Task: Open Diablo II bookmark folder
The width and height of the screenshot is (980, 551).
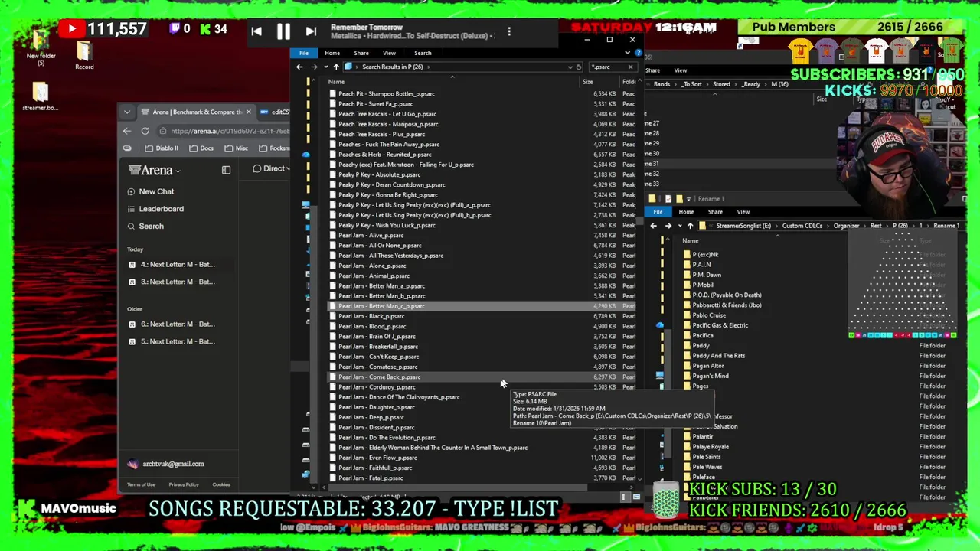Action: 161,148
